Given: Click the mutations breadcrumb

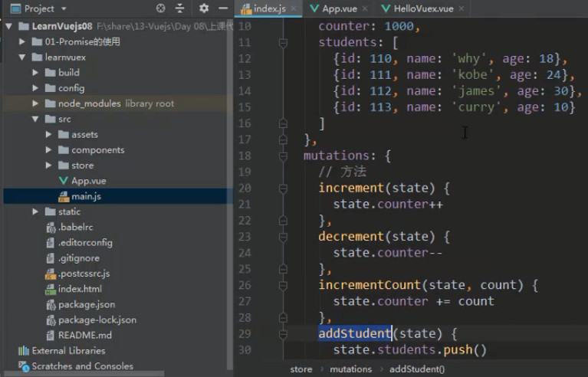Looking at the screenshot, I should [350, 369].
